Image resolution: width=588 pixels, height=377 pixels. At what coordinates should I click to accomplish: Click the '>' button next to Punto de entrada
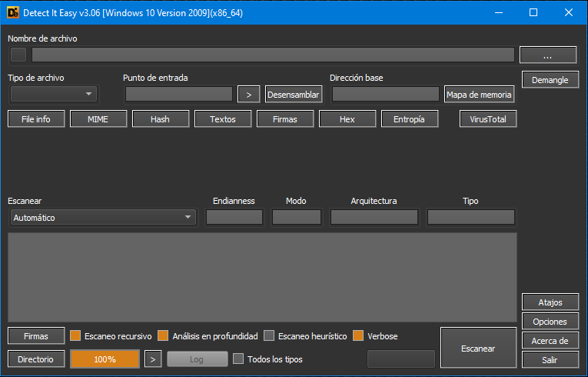248,95
